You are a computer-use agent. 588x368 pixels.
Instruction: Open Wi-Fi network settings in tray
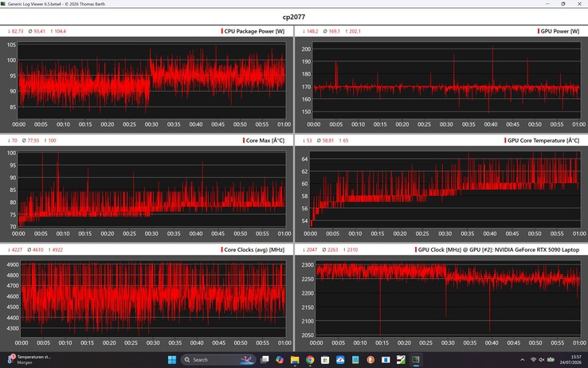(x=533, y=360)
